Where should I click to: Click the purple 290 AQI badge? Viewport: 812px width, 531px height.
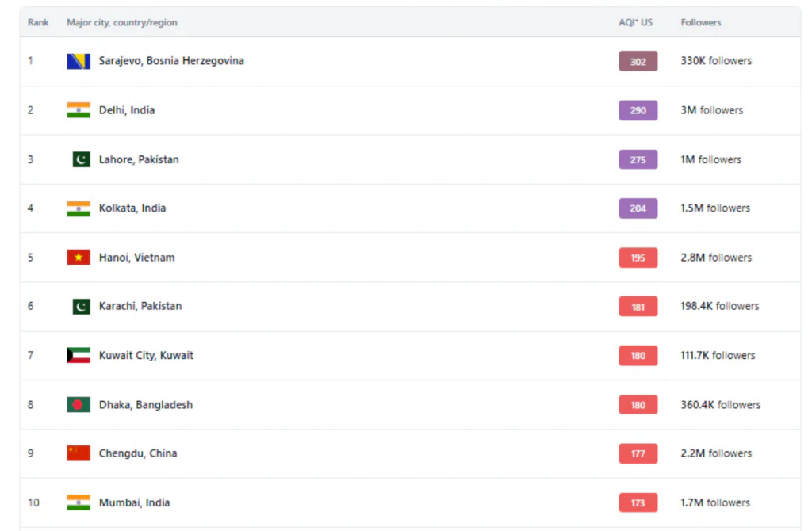click(638, 110)
